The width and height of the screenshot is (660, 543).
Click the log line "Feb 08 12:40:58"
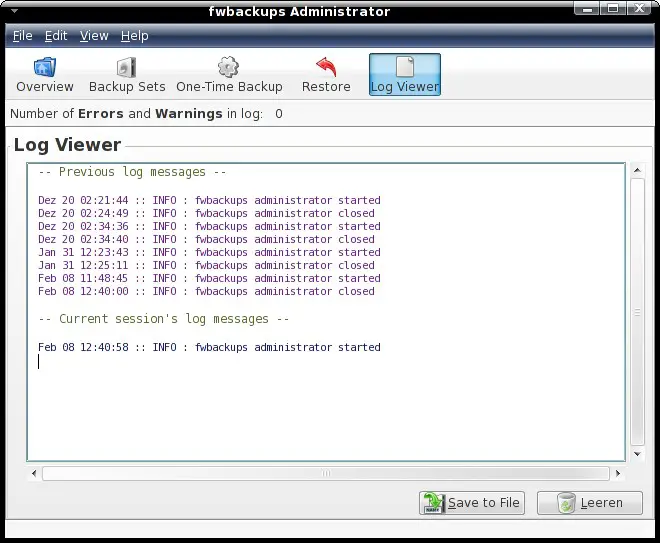tap(209, 347)
